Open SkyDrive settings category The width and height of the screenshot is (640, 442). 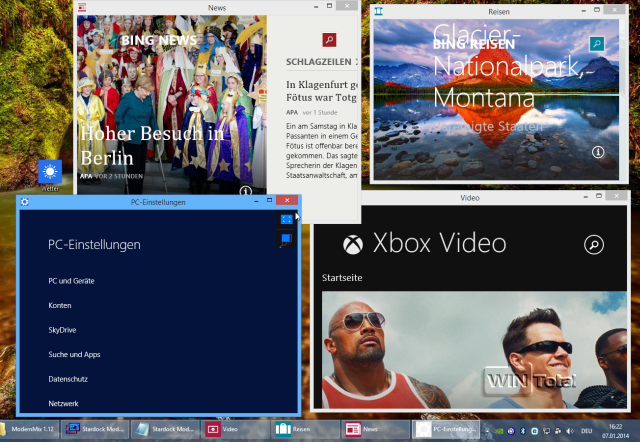62,330
